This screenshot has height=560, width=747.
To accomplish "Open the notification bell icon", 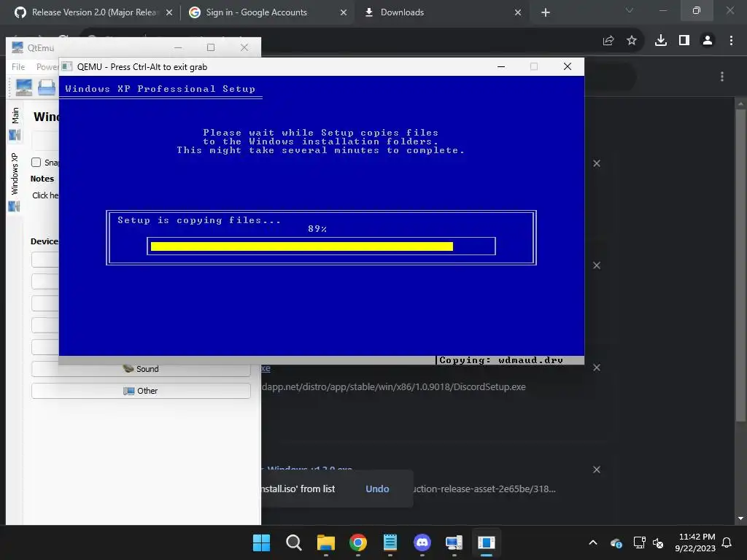I will (727, 542).
